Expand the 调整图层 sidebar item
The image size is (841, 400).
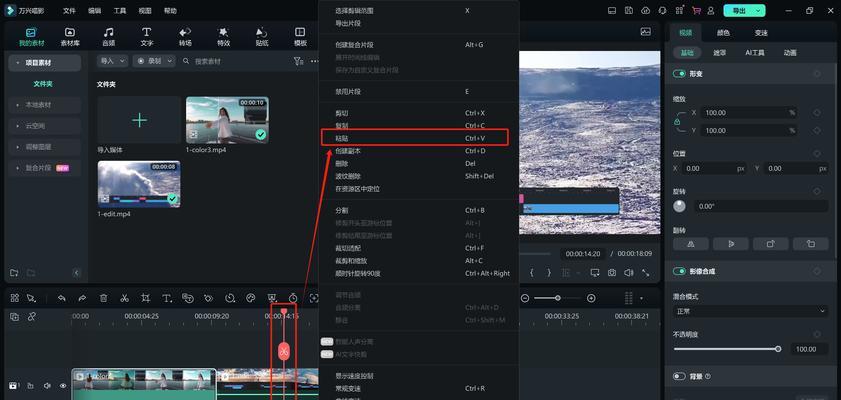tap(45, 147)
